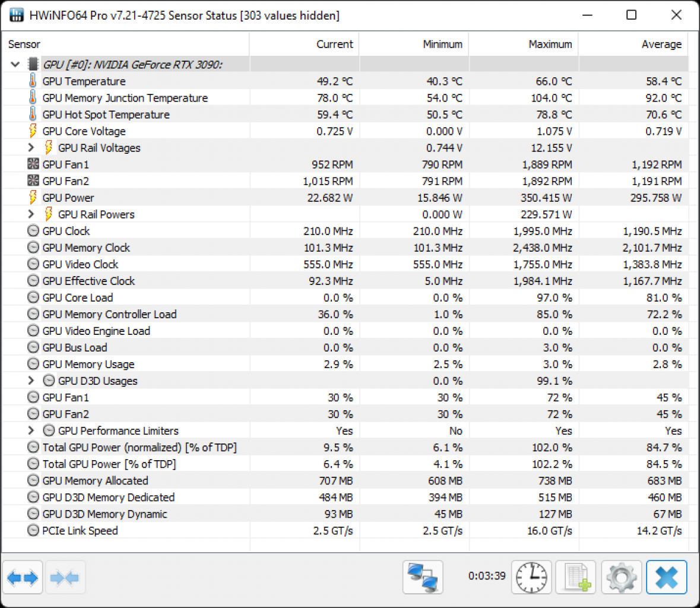The image size is (700, 608).
Task: Click the GPU Fan1 RPM fan icon
Action: pos(33,164)
